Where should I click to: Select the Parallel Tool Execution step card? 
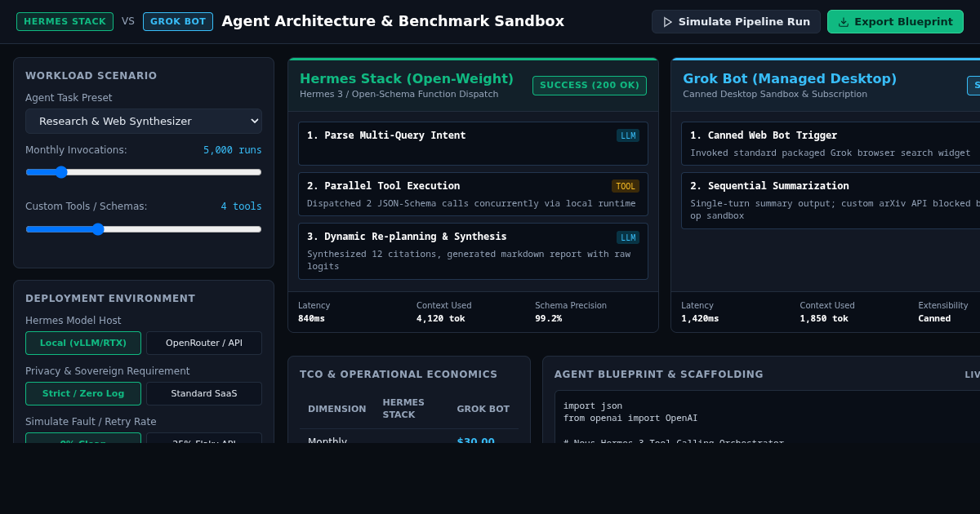(473, 194)
